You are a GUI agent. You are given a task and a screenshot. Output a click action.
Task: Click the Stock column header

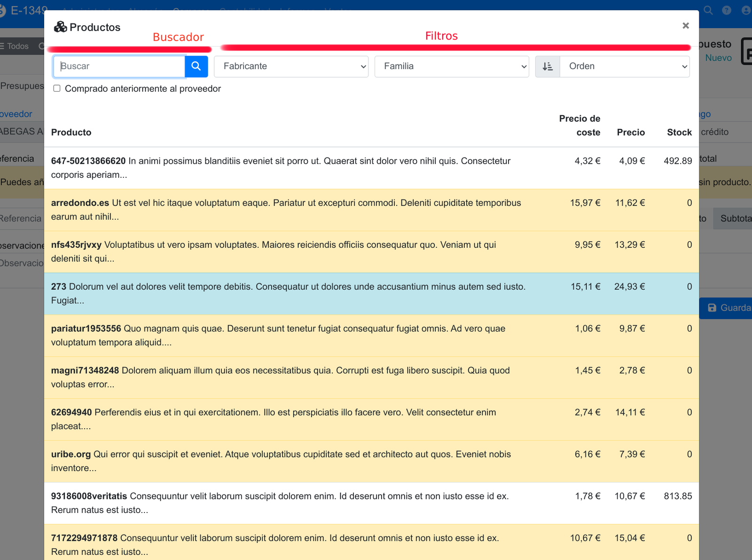point(679,133)
